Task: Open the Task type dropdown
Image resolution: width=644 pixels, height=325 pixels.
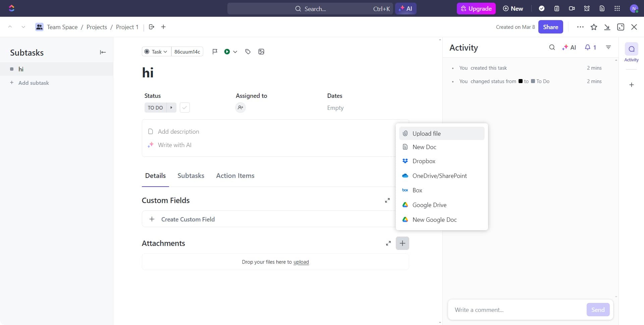Action: [x=156, y=52]
